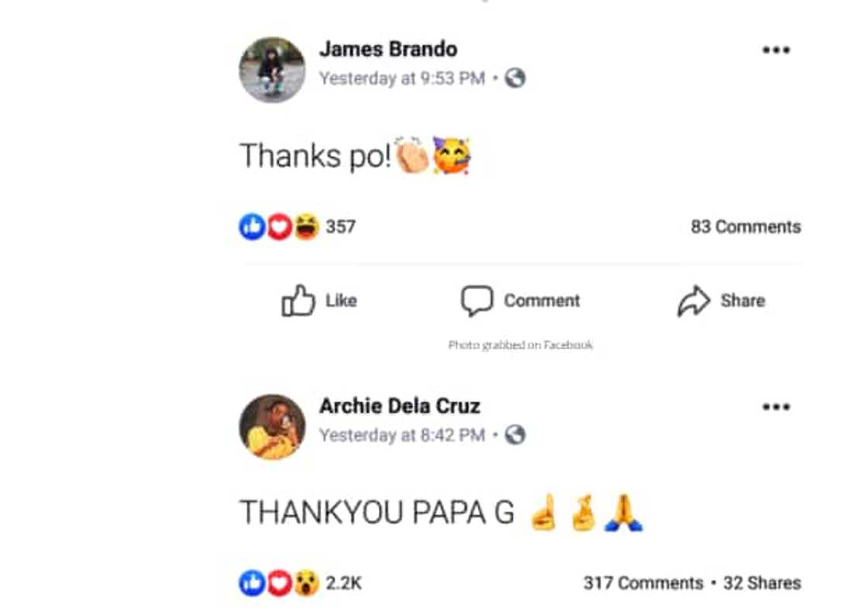This screenshot has height=615, width=868.
Task: Click Archie Dela Cruz's profile picture
Action: pos(272,427)
